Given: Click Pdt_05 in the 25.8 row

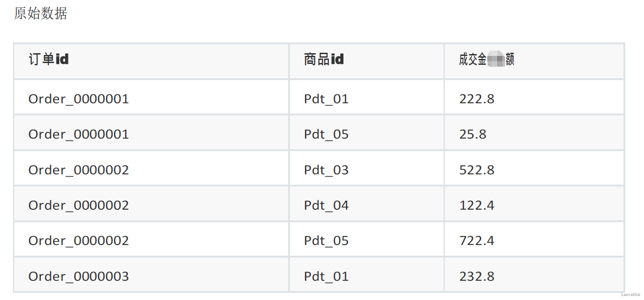Looking at the screenshot, I should (326, 134).
